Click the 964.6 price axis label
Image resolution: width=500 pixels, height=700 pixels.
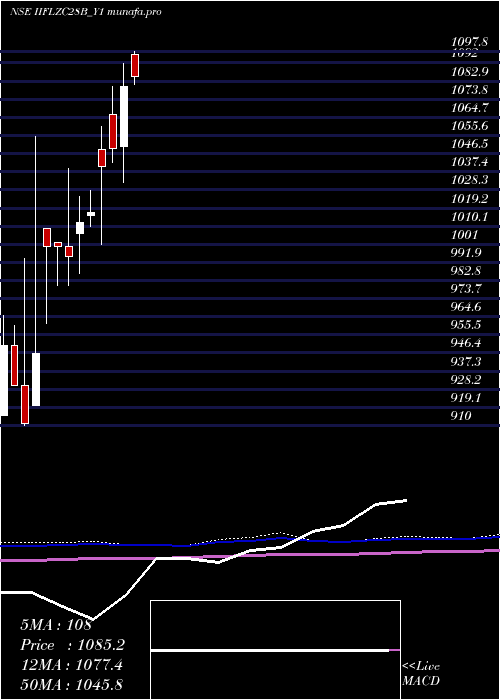pyautogui.click(x=466, y=307)
